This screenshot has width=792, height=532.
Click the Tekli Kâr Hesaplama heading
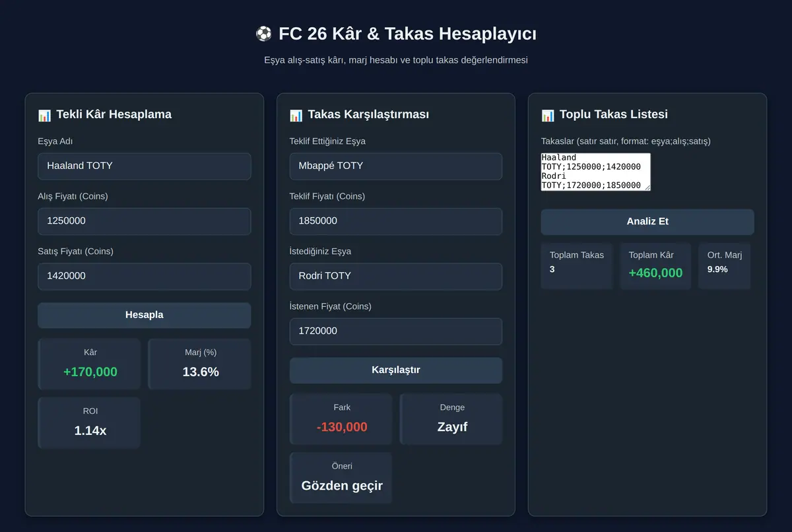click(x=114, y=114)
